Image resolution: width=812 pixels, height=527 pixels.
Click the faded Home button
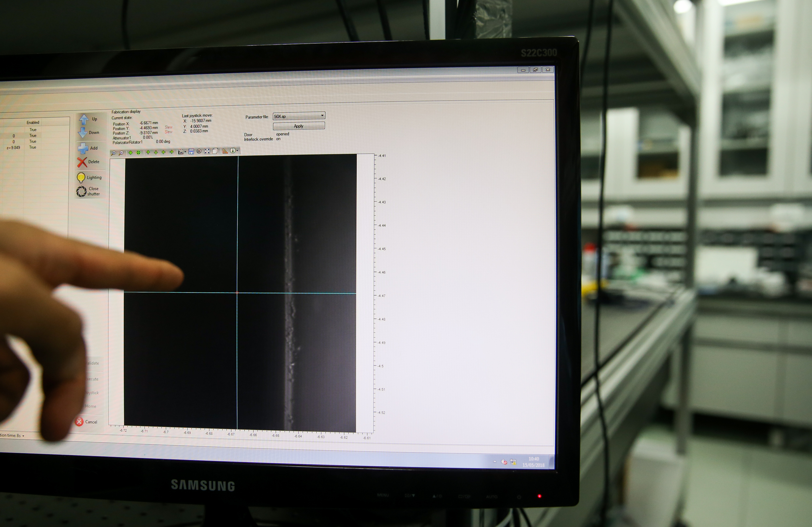[91, 406]
